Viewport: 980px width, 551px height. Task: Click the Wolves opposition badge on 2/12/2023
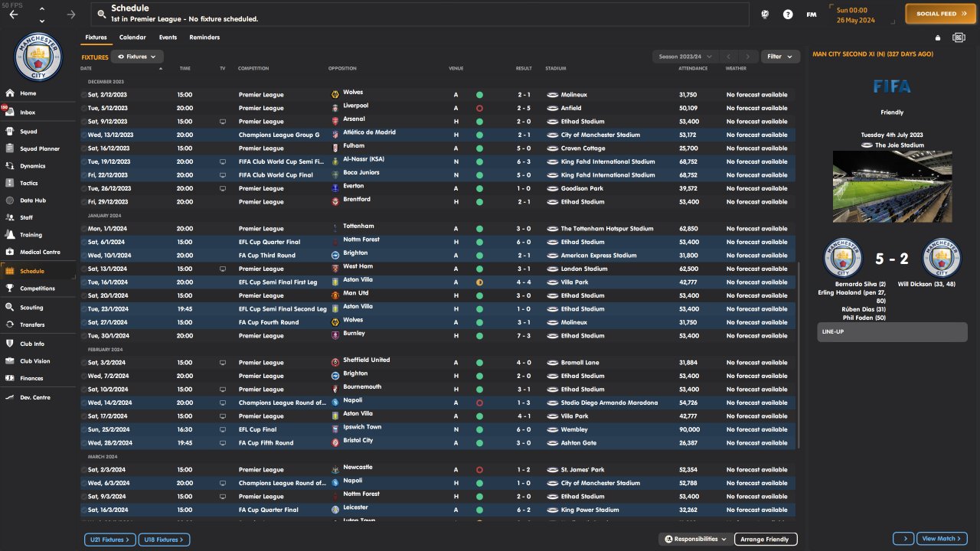(x=335, y=94)
